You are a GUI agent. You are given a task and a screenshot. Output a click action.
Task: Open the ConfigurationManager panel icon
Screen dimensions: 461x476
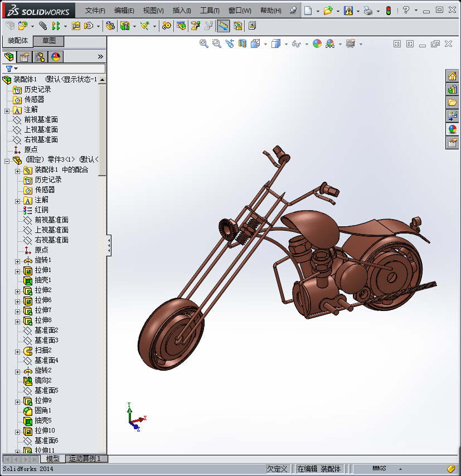(40, 57)
